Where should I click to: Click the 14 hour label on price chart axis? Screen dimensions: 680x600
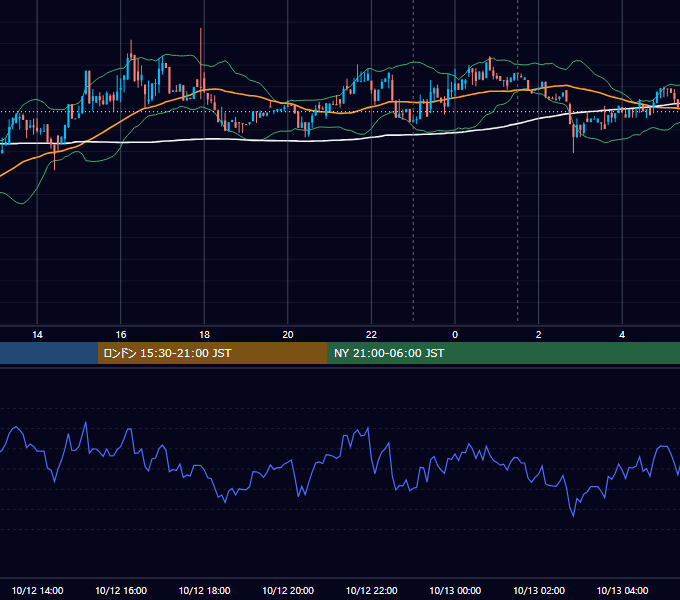tap(37, 335)
